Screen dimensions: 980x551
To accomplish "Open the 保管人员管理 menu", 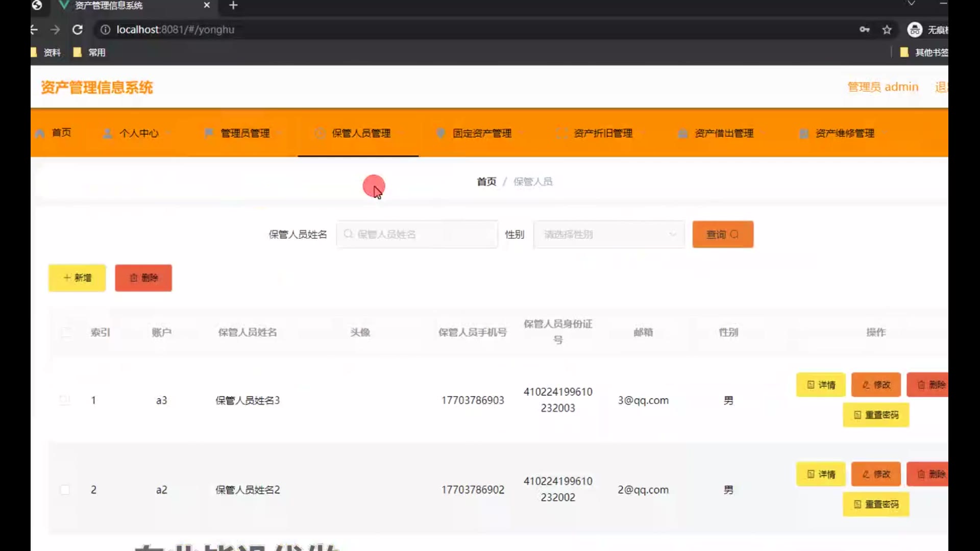I will (358, 133).
